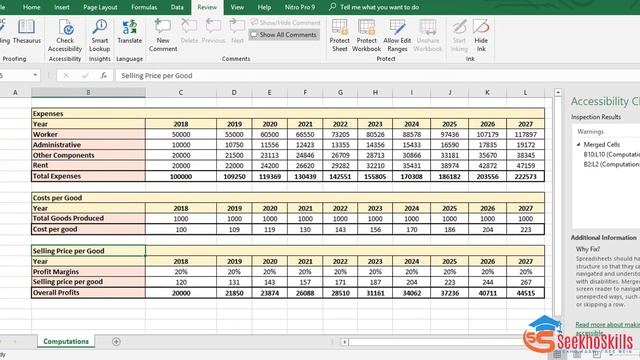Viewport: 640px width, 360px height.
Task: Collapse the Merged Cells warning group
Action: pyautogui.click(x=578, y=144)
